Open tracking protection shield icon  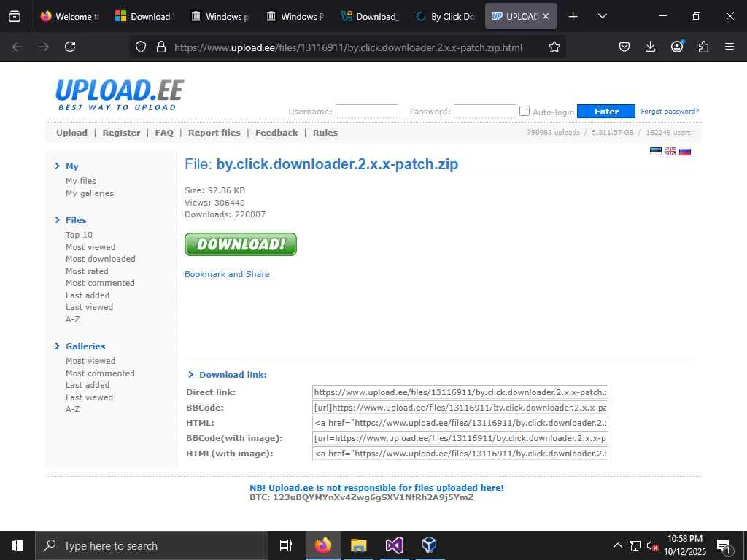pyautogui.click(x=141, y=47)
